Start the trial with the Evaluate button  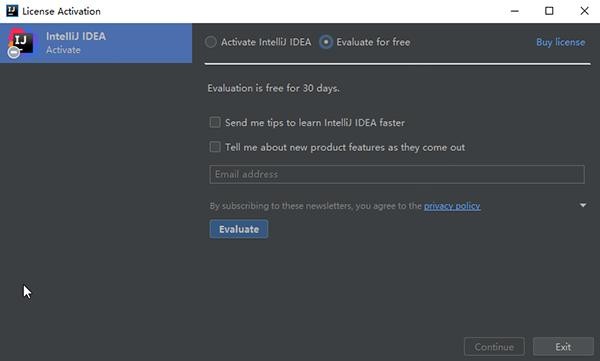coord(239,229)
